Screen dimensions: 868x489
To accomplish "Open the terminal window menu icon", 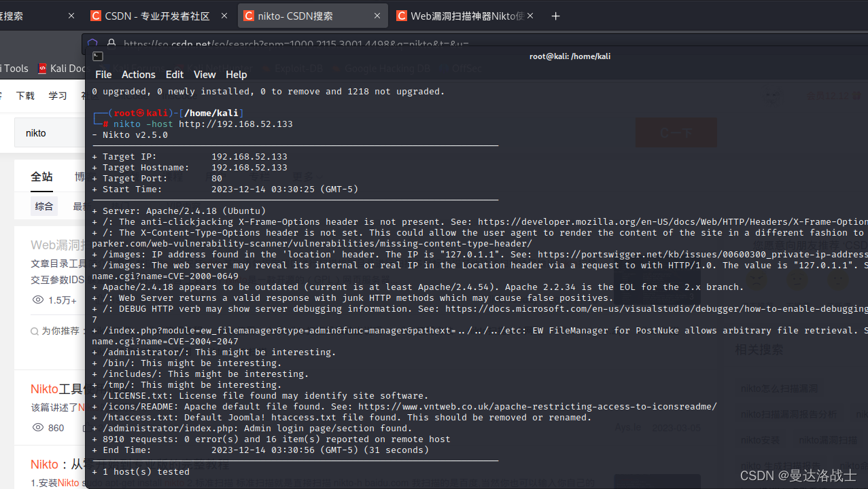I will [98, 56].
